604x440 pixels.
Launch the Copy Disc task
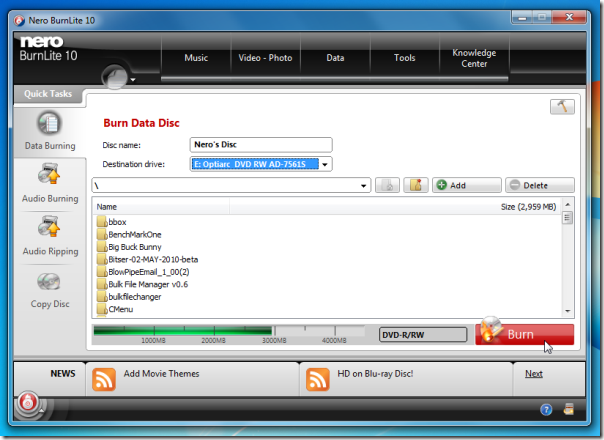49,290
